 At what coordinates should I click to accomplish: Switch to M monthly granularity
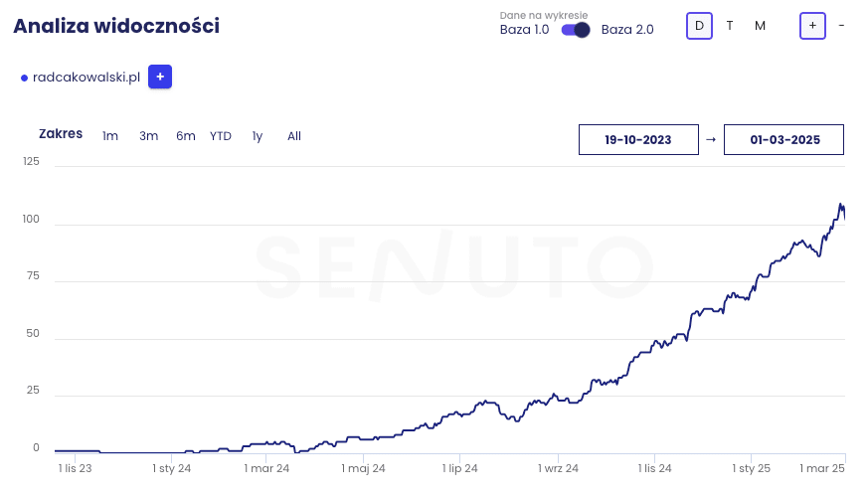tap(761, 26)
